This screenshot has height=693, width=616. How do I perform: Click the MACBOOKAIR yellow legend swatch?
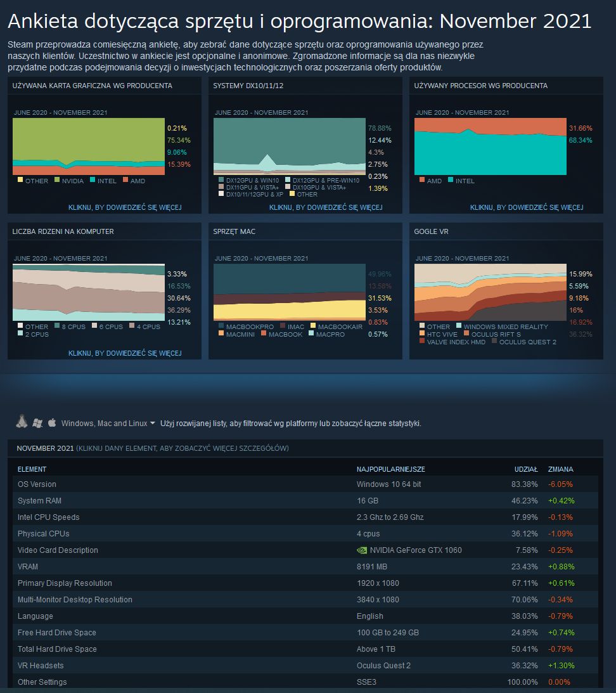[313, 325]
